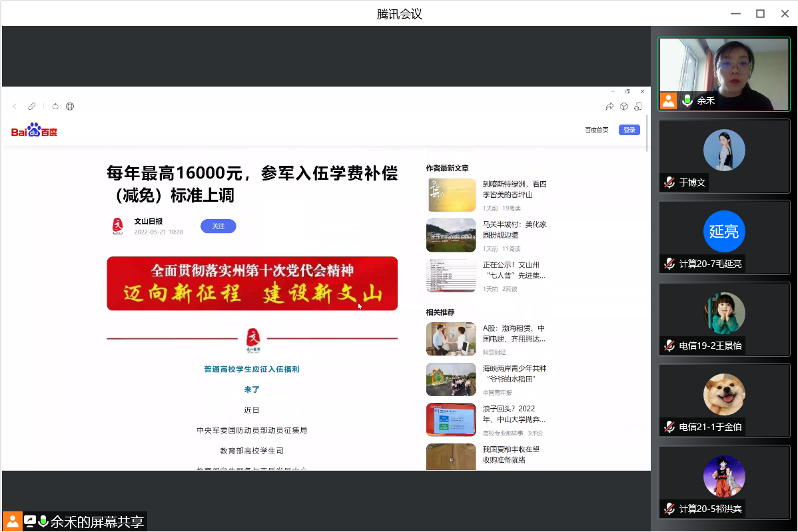Click the muted mic icon for 电信21-1于金伯
The width and height of the screenshot is (798, 532).
point(669,427)
